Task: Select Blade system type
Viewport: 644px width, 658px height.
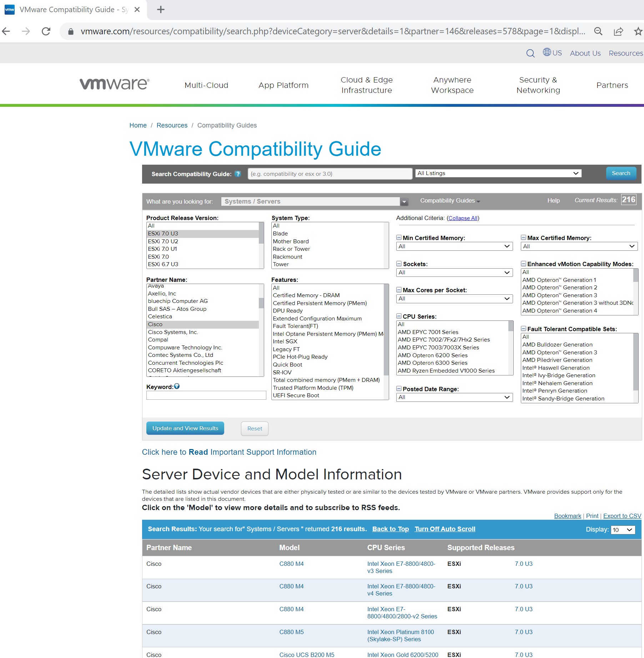Action: coord(327,234)
